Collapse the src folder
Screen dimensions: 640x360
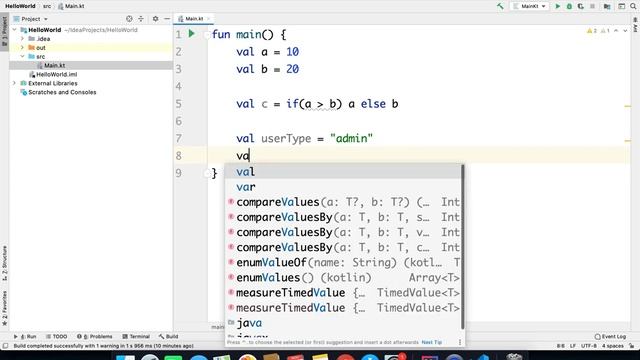click(x=22, y=56)
